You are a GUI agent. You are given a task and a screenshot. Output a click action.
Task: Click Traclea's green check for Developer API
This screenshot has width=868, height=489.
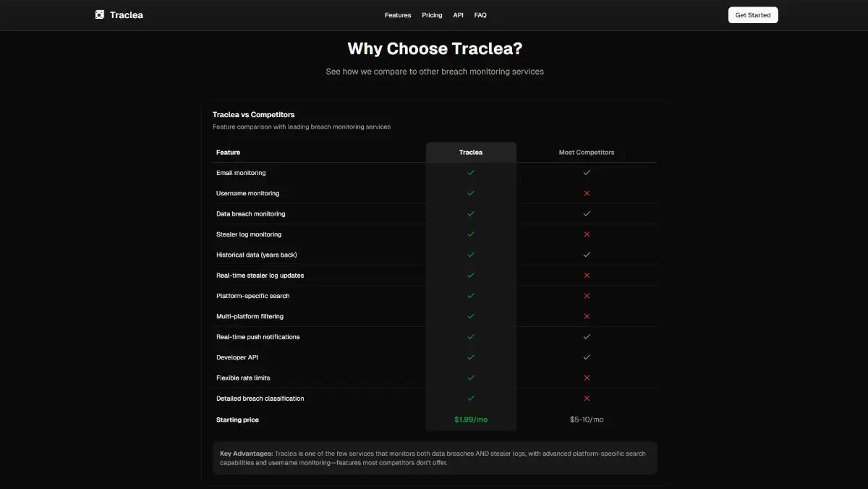coord(471,357)
